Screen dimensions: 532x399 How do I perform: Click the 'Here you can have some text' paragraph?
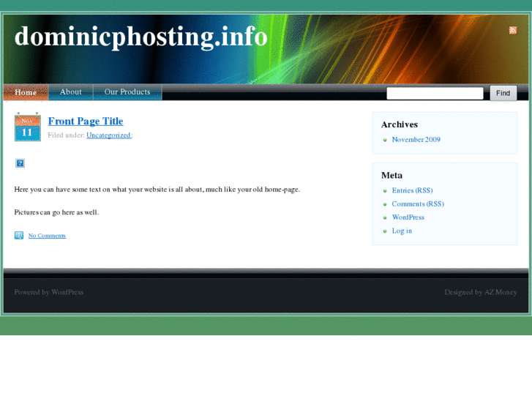157,190
